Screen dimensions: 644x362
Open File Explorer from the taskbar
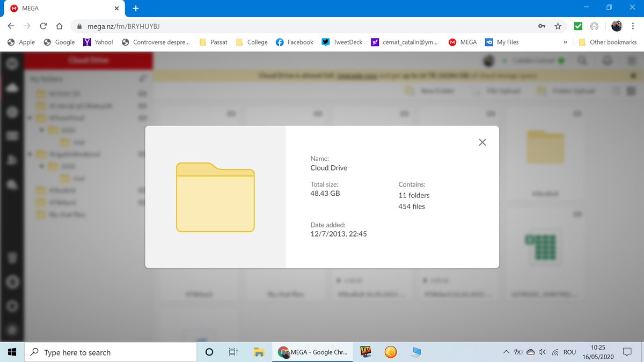tap(259, 352)
